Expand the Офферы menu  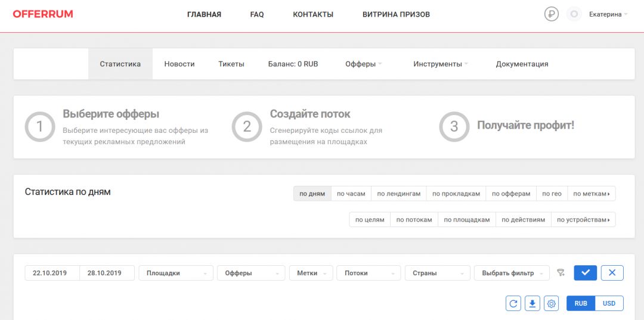(364, 64)
